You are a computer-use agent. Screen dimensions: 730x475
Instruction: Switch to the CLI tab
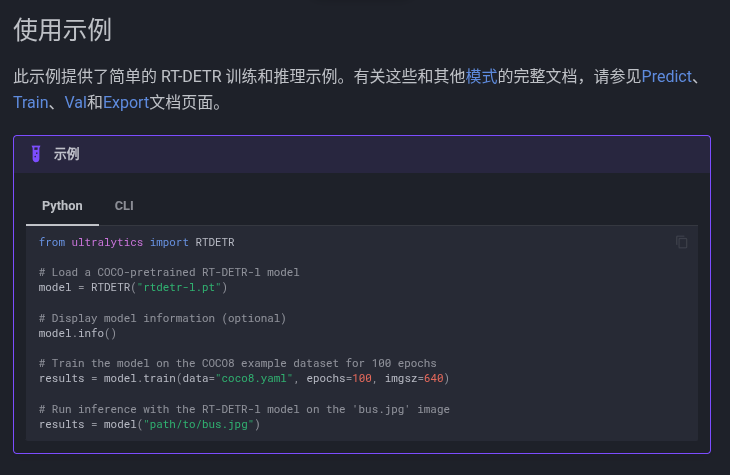click(124, 206)
